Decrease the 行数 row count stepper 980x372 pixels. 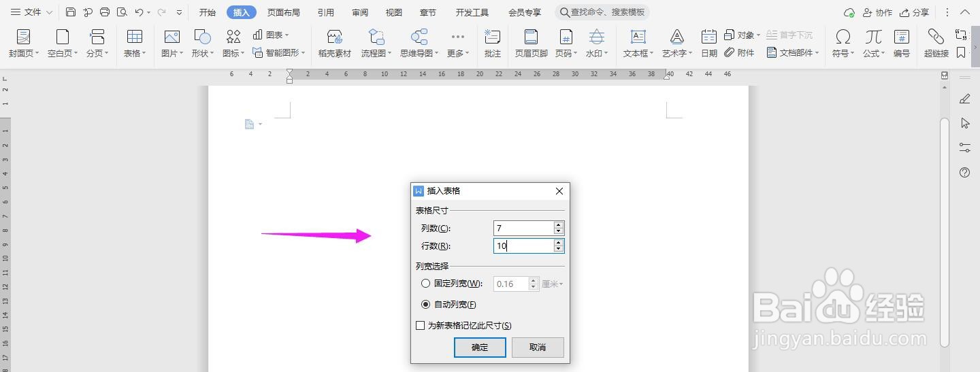point(559,249)
